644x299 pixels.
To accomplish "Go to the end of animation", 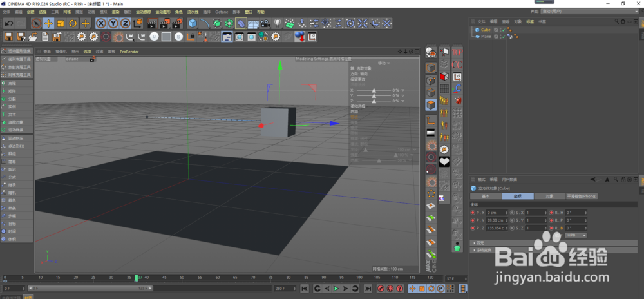I will point(368,289).
